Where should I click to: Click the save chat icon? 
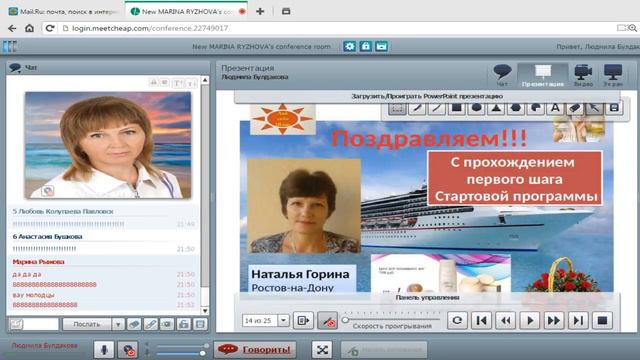click(200, 324)
